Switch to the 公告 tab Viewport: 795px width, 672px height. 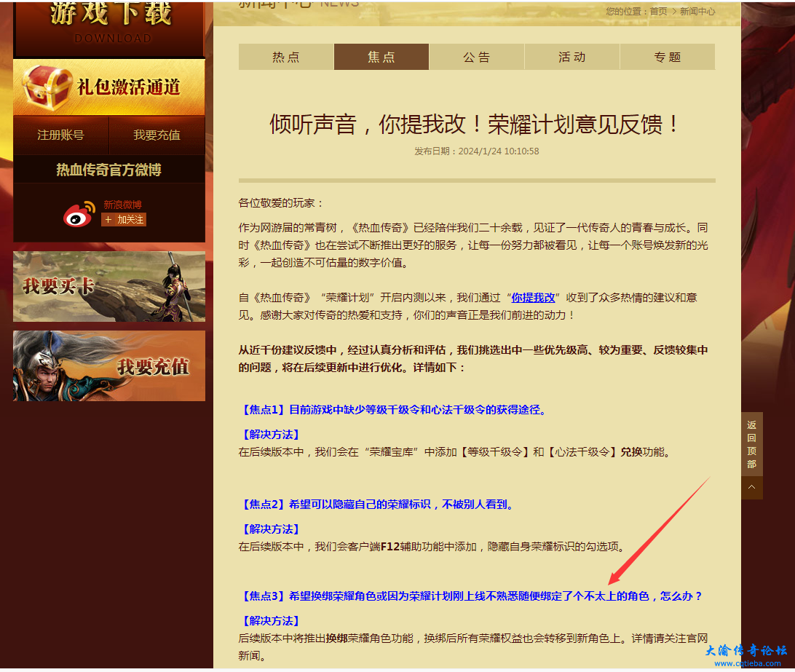(477, 57)
